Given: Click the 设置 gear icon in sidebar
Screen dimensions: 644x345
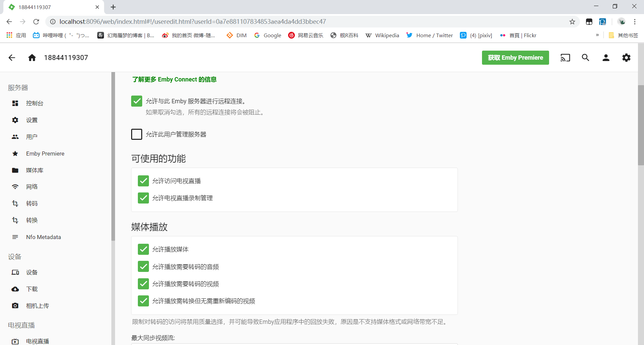Looking at the screenshot, I should [15, 120].
